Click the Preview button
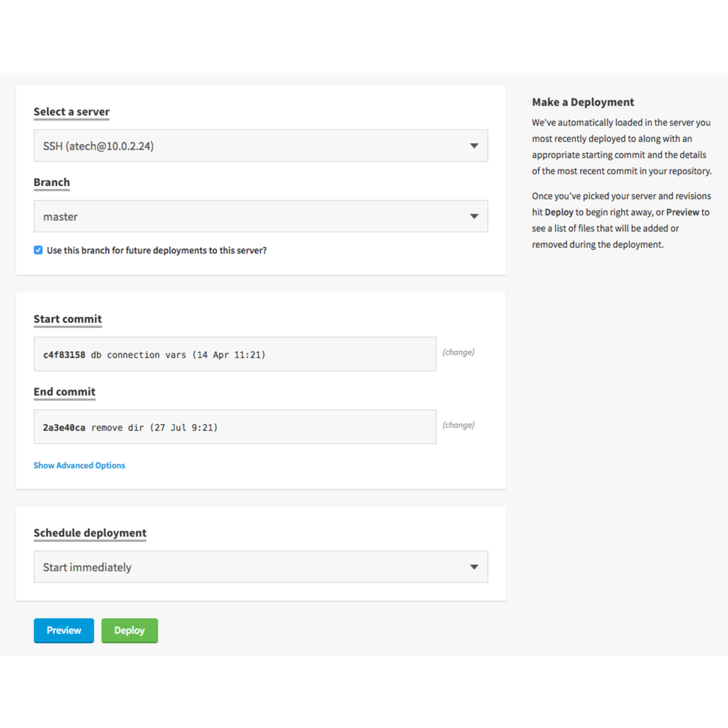 pyautogui.click(x=64, y=630)
